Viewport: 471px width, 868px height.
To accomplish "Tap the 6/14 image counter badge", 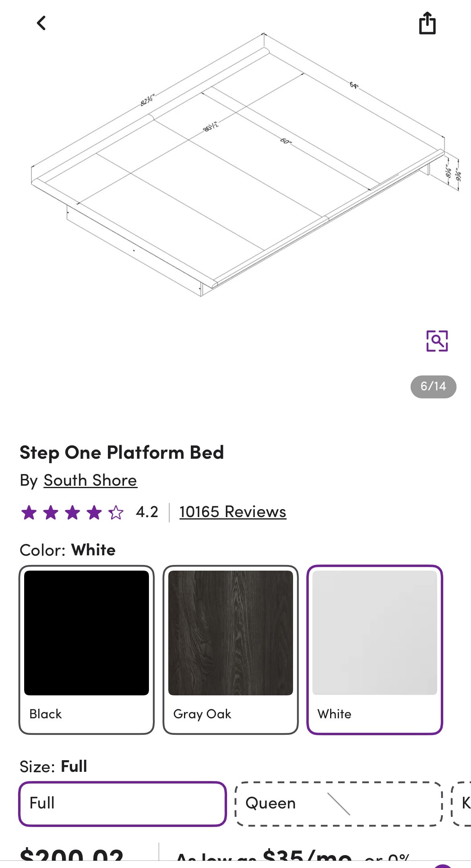I will click(x=433, y=386).
